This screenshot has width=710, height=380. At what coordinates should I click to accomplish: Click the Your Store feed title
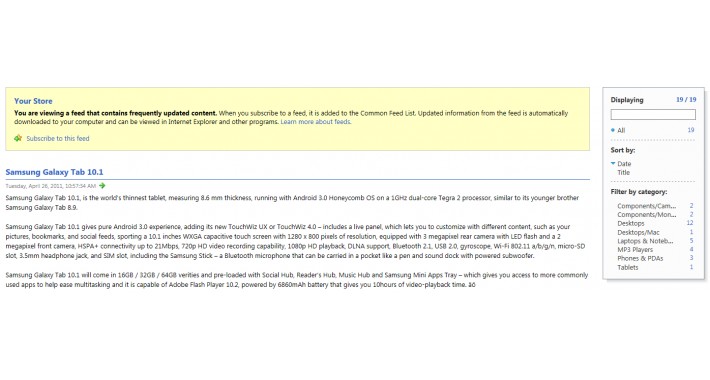tap(33, 101)
